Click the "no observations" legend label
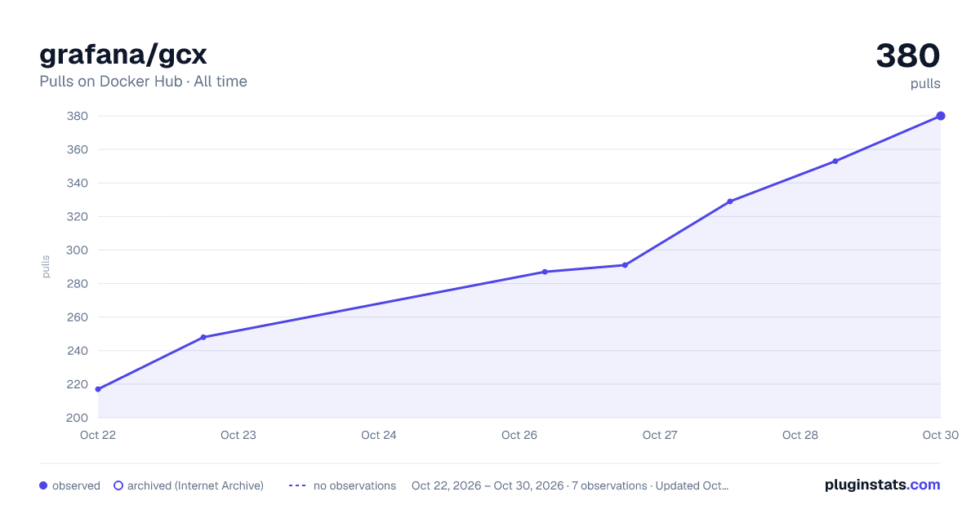The width and height of the screenshot is (980, 514). pos(354,485)
